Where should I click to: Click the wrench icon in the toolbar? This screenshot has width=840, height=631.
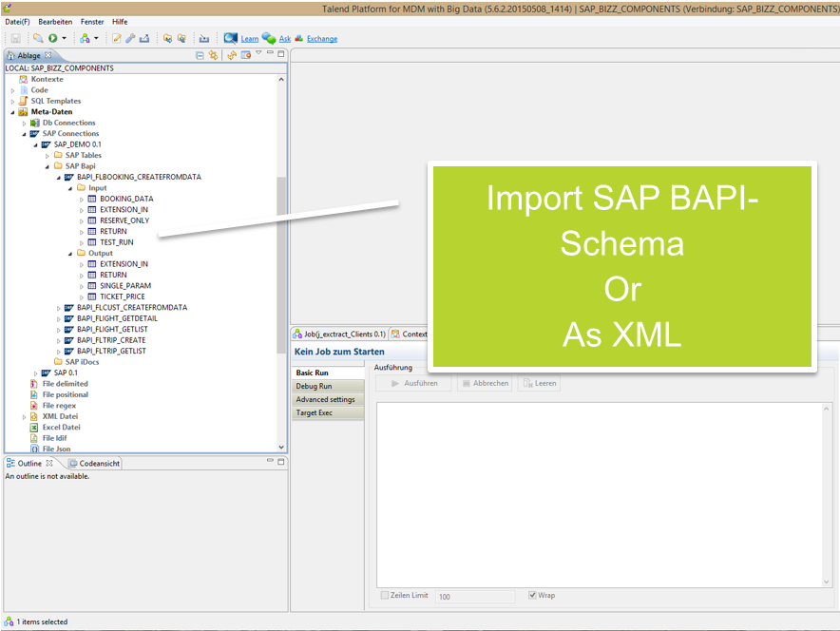pyautogui.click(x=130, y=38)
